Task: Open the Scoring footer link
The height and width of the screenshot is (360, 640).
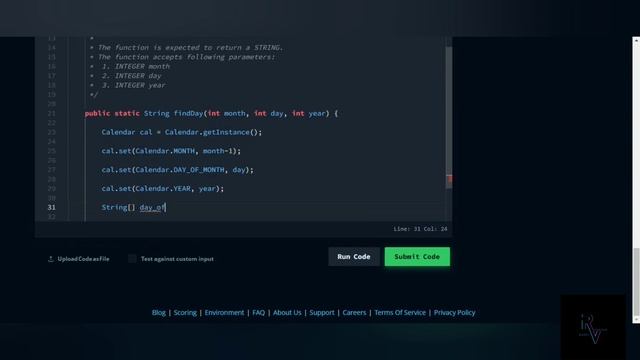Action: tap(185, 313)
